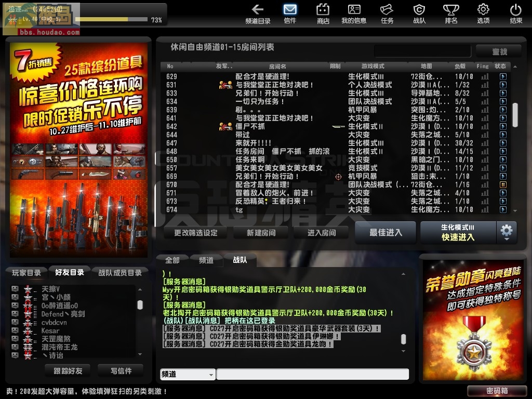532x399 pixels.
Task: Click the status arrow icon for room 641
Action: click(503, 118)
